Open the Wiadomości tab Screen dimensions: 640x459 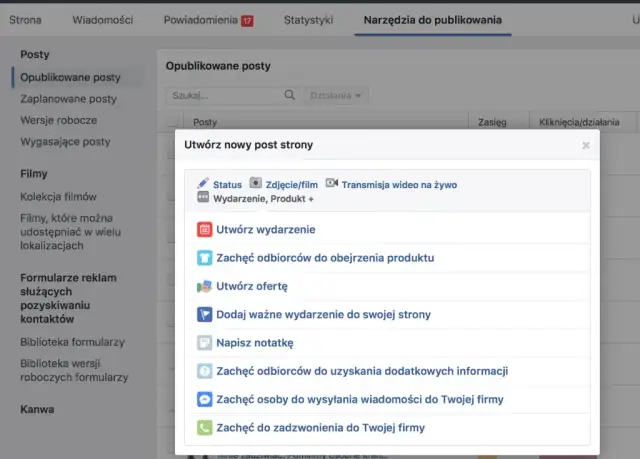point(103,20)
